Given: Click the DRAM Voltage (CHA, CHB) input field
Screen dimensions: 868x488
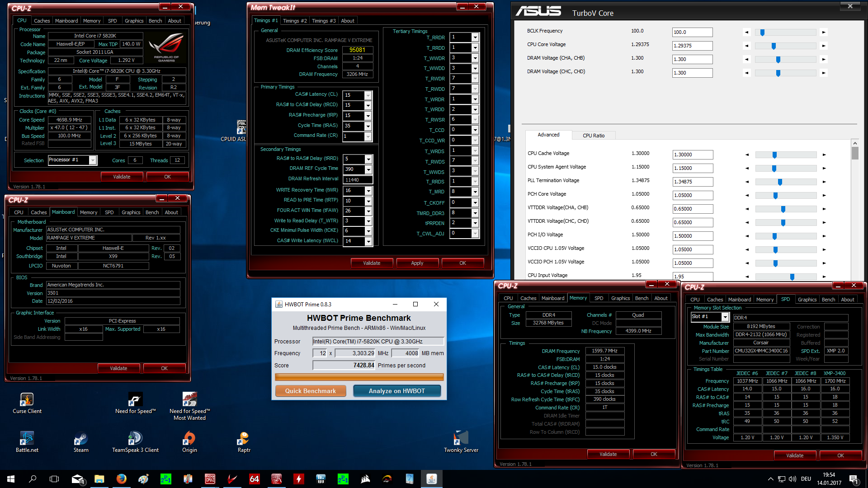Looking at the screenshot, I should tap(692, 59).
